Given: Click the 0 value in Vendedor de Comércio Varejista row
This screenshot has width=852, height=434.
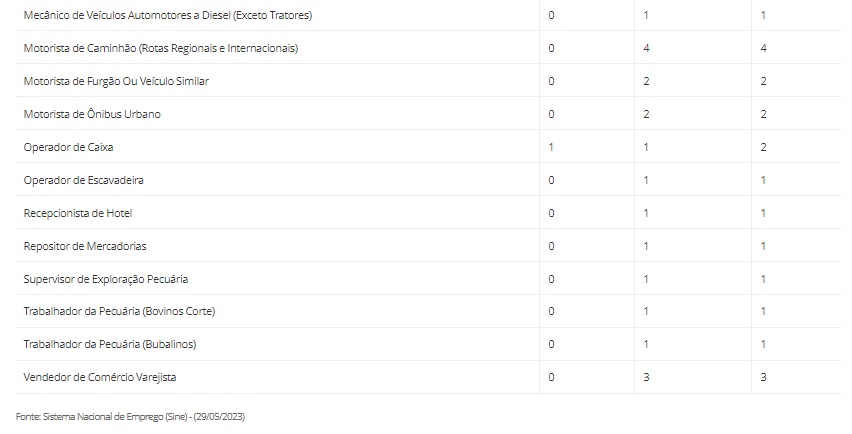Looking at the screenshot, I should pyautogui.click(x=551, y=377).
